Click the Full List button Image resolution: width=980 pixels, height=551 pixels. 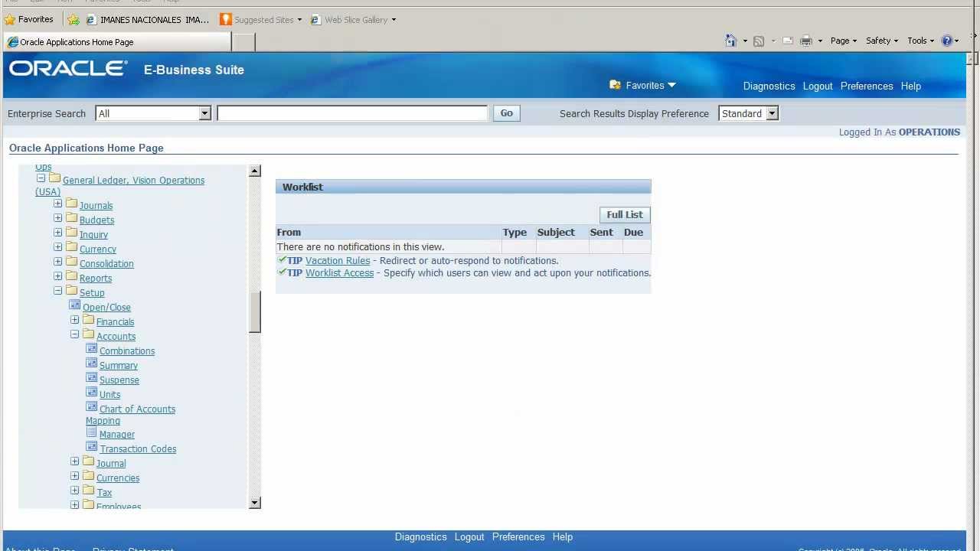(625, 215)
